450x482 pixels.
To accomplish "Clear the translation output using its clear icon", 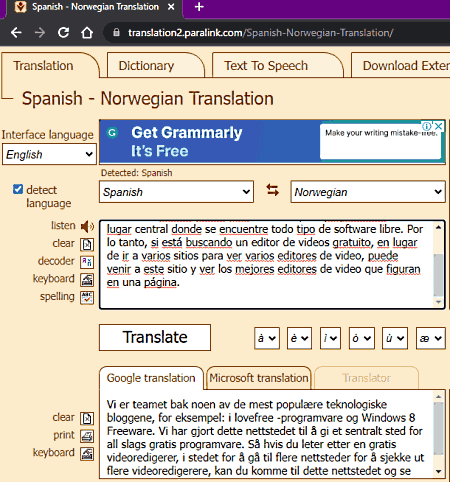I will [87, 418].
